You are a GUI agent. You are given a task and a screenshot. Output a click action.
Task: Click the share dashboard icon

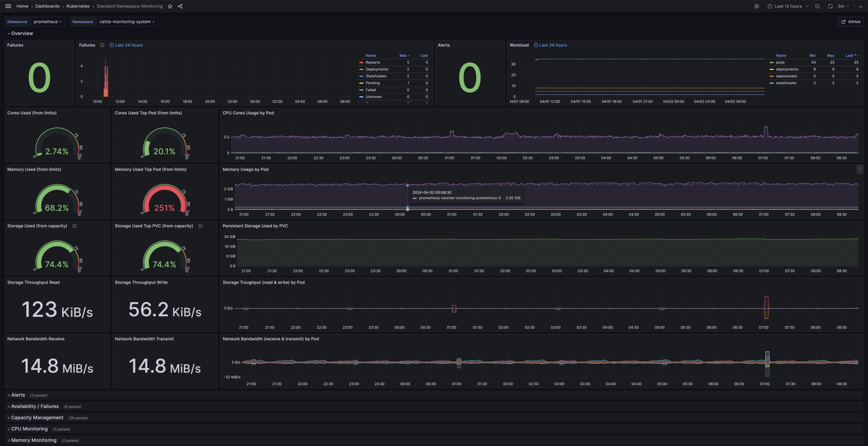(180, 6)
